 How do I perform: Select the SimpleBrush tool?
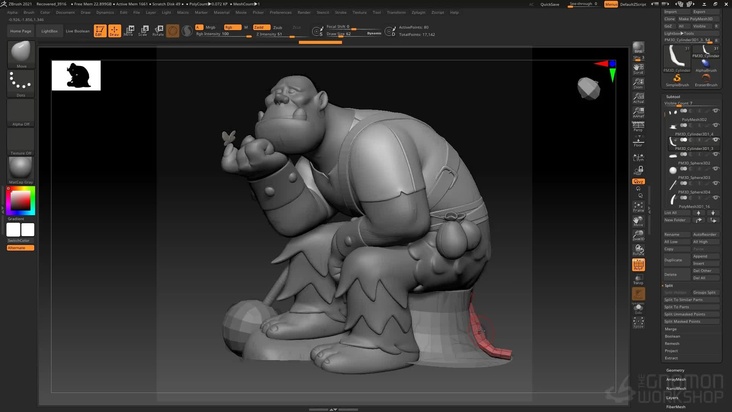tap(677, 80)
